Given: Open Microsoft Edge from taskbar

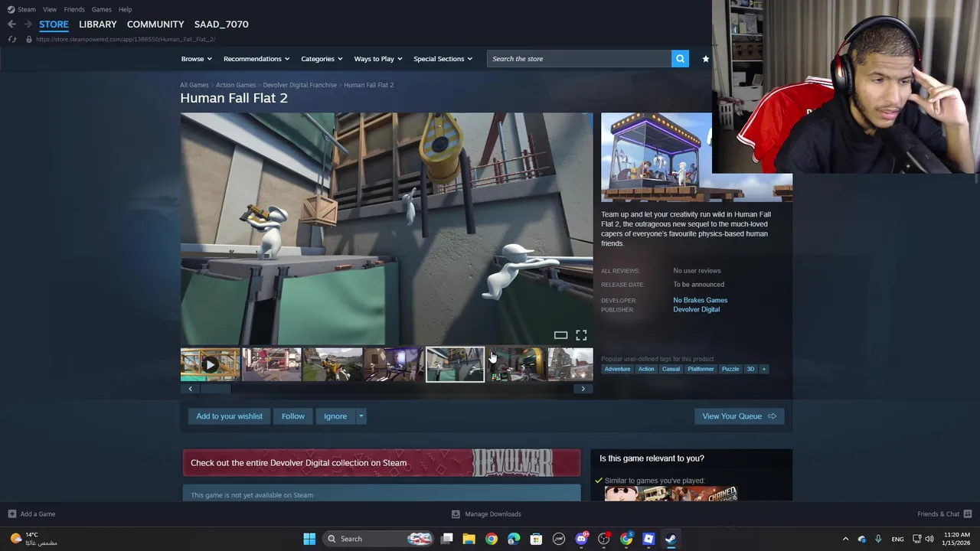Looking at the screenshot, I should [x=514, y=539].
